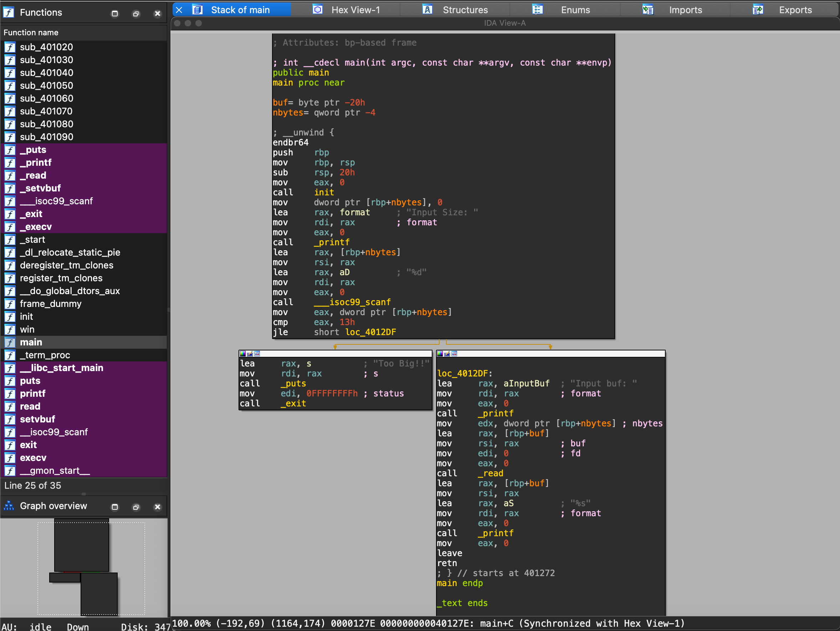Select the init function in list
Screen dimensions: 840x631
[26, 316]
